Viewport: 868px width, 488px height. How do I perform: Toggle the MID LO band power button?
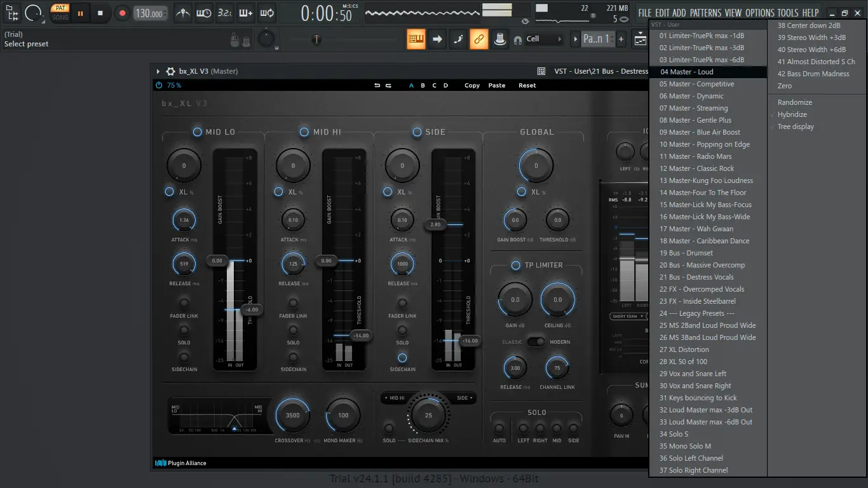[198, 132]
